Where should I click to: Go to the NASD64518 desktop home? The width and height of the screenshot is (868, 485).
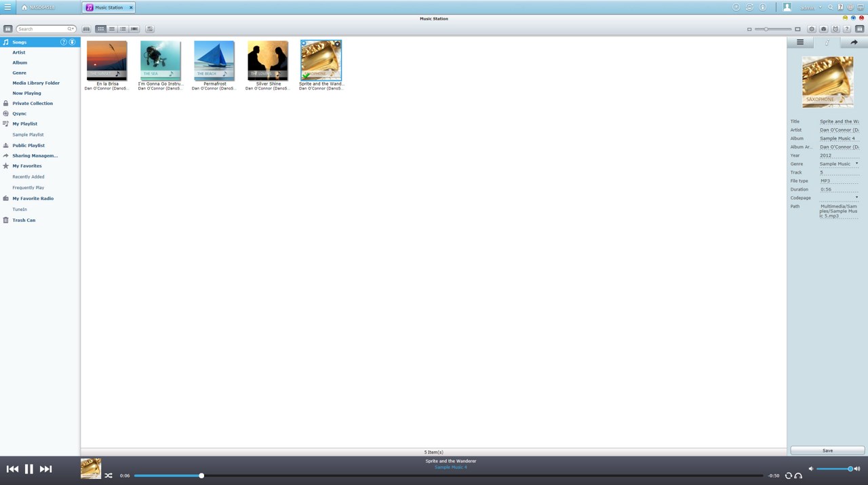tap(38, 7)
